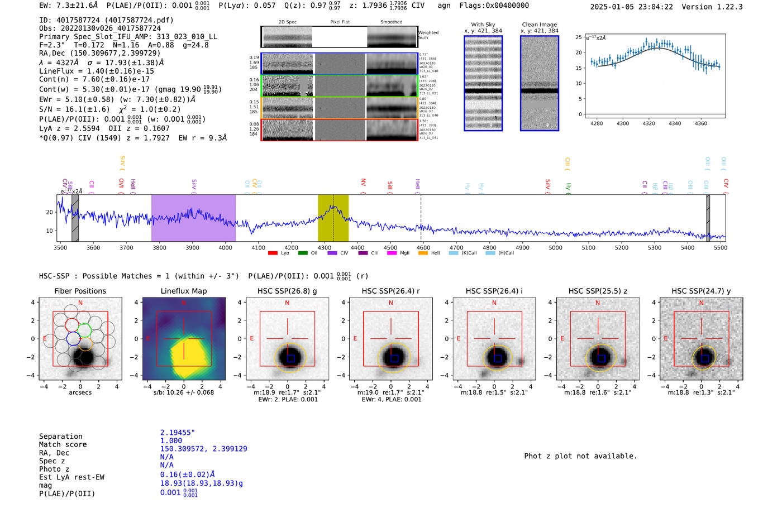This screenshot has height=532, width=782.
Task: Click the magenta MgII legend swatch
Action: [x=391, y=253]
